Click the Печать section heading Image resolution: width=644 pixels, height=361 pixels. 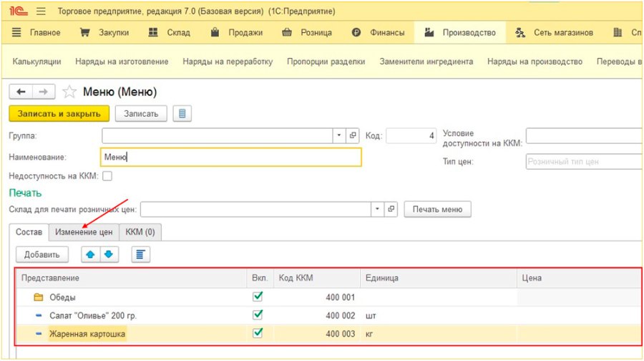[x=25, y=193]
